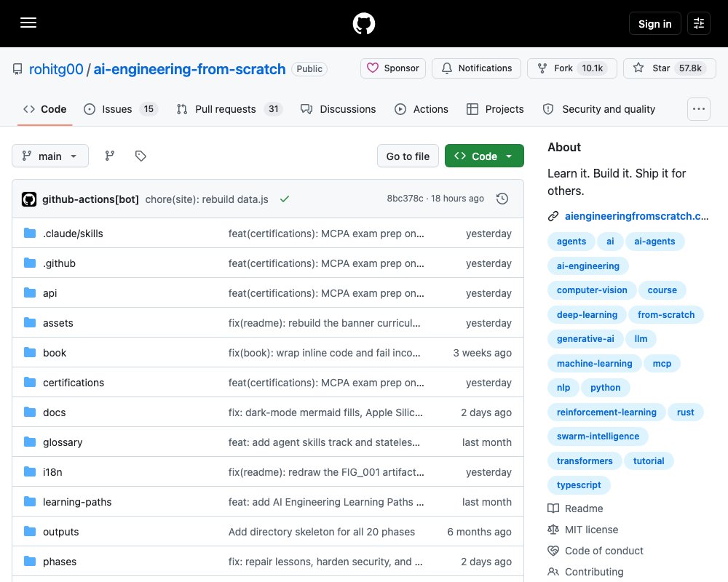Select the rust topic tag
The image size is (728, 582).
(685, 412)
